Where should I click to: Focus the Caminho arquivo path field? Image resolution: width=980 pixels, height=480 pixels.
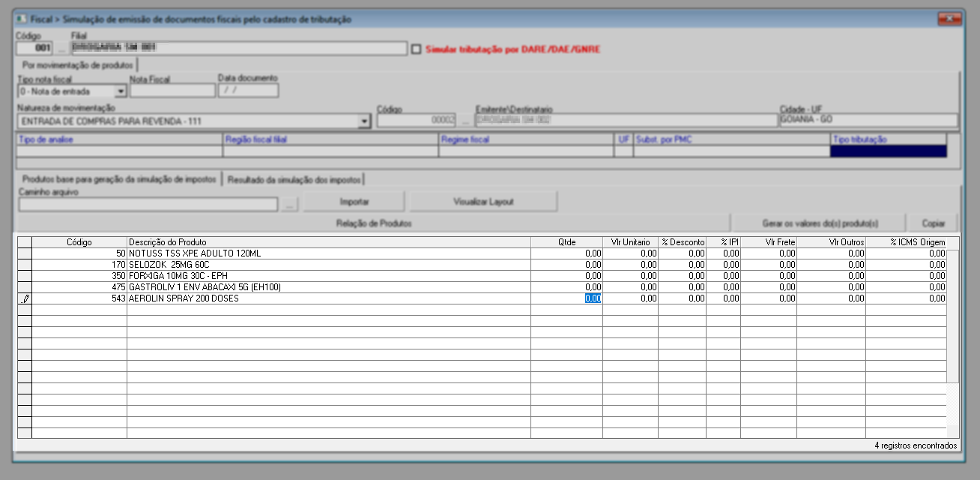tap(148, 203)
